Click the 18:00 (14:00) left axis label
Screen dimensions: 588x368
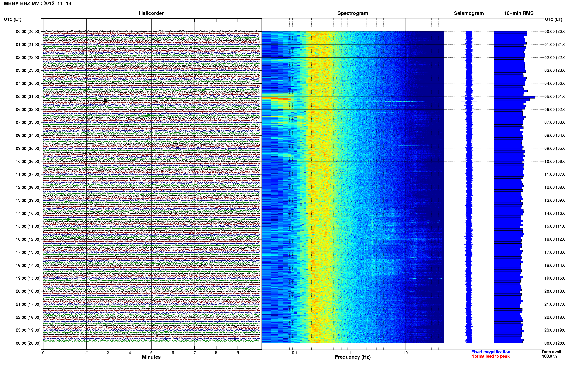coord(28,266)
